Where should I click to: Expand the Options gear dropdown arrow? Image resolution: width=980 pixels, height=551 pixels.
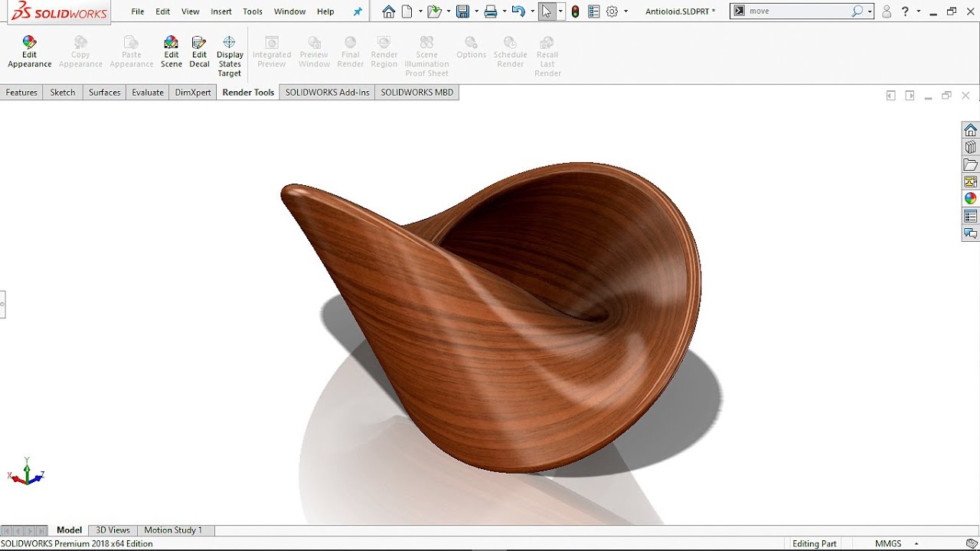[626, 11]
